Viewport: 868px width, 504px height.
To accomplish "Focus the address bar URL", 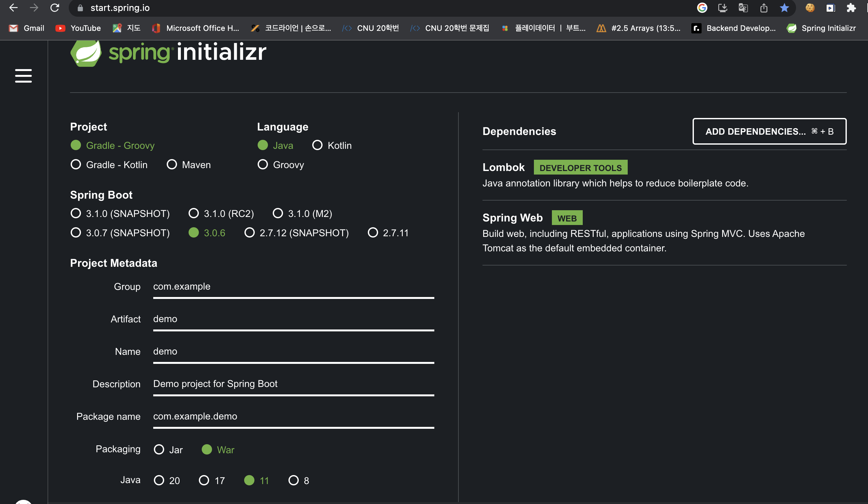I will pos(120,8).
